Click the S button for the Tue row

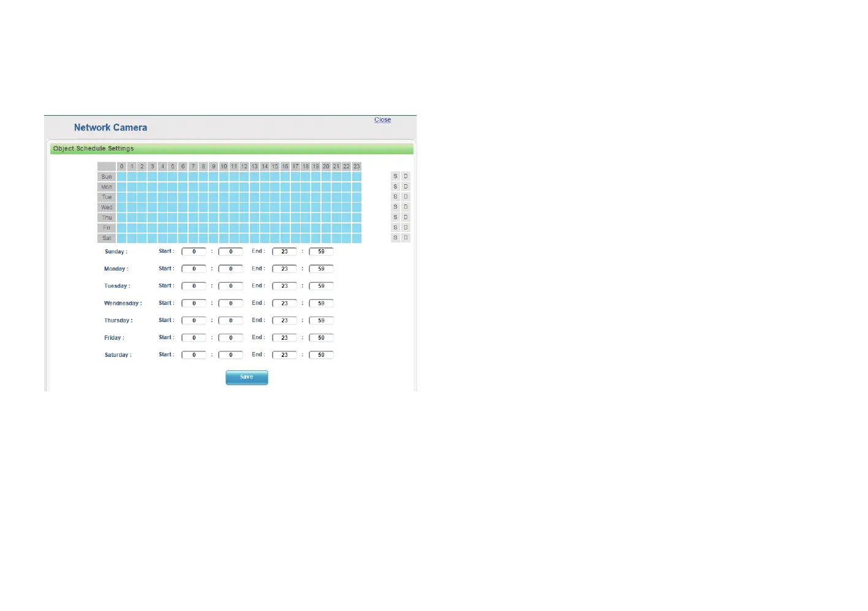395,197
